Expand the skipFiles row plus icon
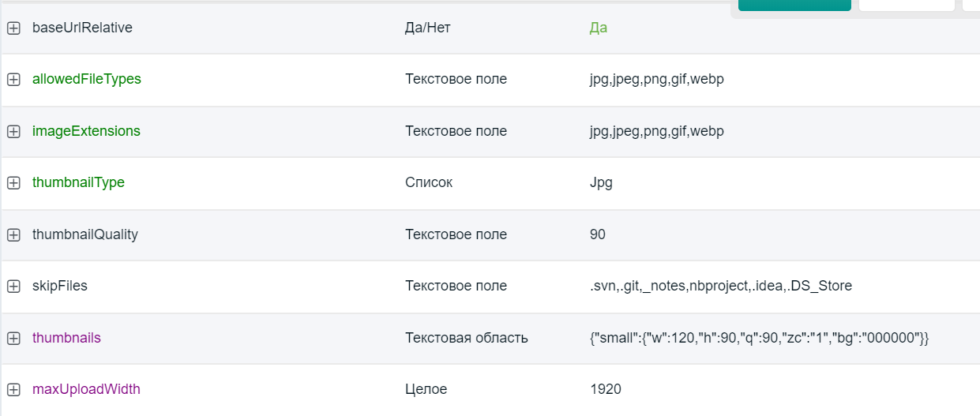Screen dimensions: 980x416 click(x=13, y=286)
